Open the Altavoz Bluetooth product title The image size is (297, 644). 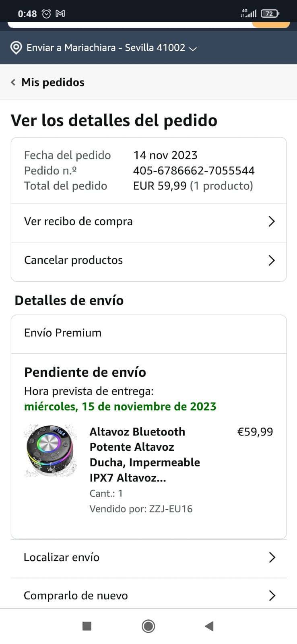[x=144, y=454]
